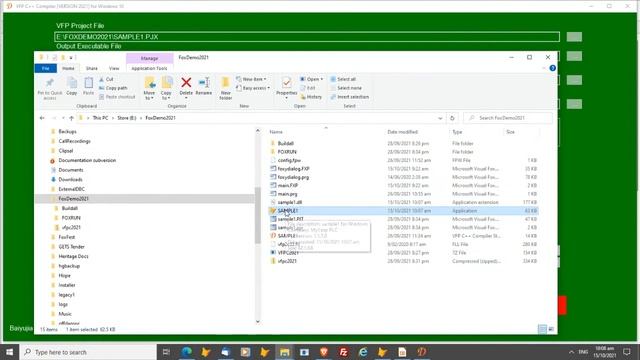Click the Back arrow in Explorer navigation
The height and width of the screenshot is (360, 640).
click(x=42, y=118)
